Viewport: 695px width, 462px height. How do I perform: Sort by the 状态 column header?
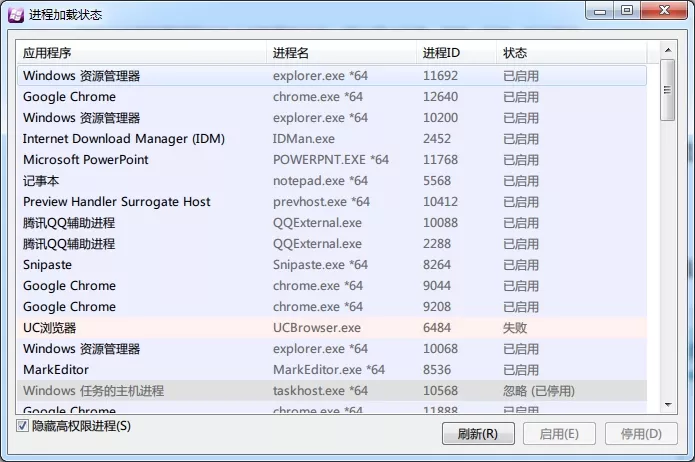571,53
